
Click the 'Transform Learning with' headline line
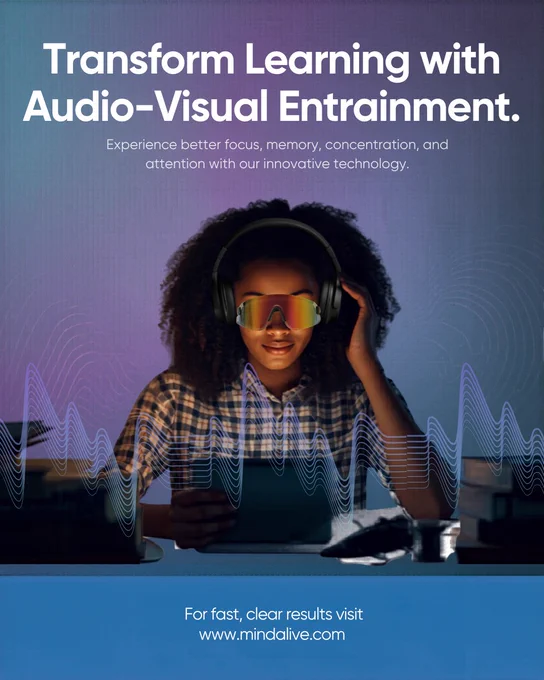click(x=272, y=61)
